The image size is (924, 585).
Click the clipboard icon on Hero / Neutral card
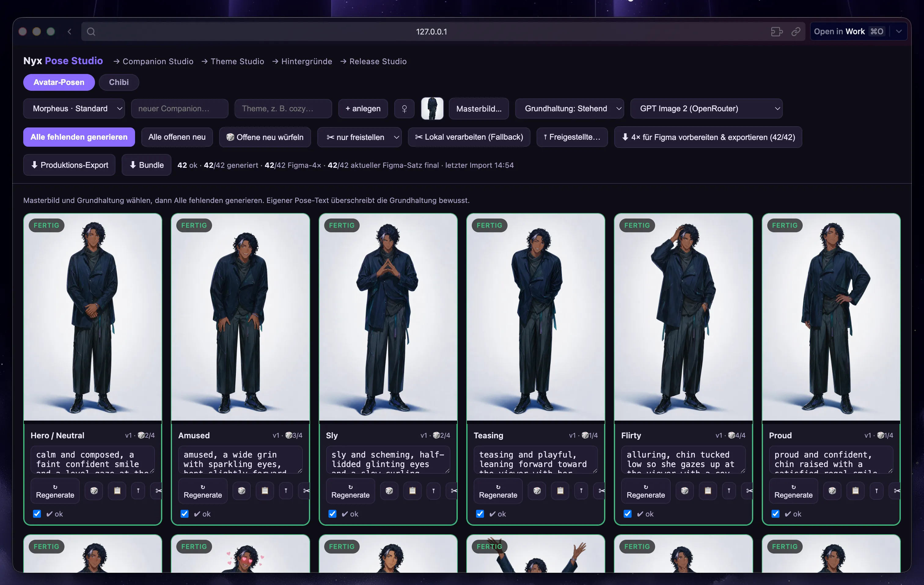click(x=117, y=491)
